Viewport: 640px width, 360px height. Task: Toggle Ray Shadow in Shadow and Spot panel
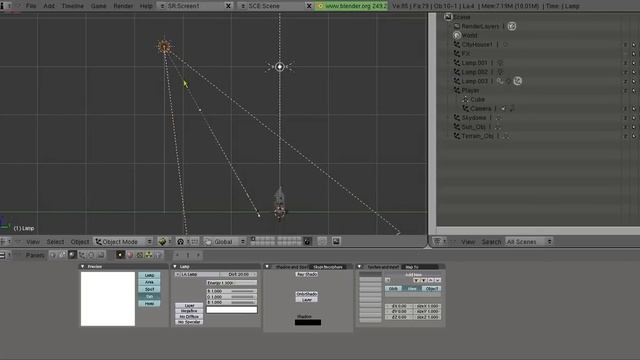[x=307, y=274]
